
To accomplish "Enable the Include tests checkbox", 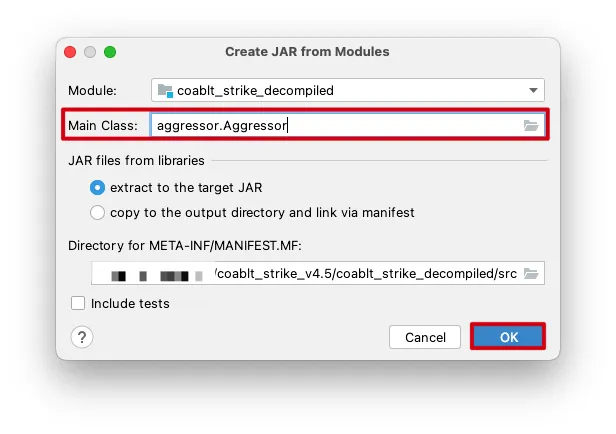I will point(78,303).
